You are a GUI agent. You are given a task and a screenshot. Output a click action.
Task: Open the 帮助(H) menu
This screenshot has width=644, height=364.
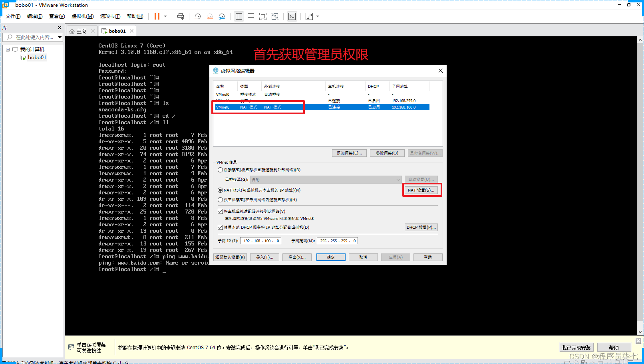(135, 16)
